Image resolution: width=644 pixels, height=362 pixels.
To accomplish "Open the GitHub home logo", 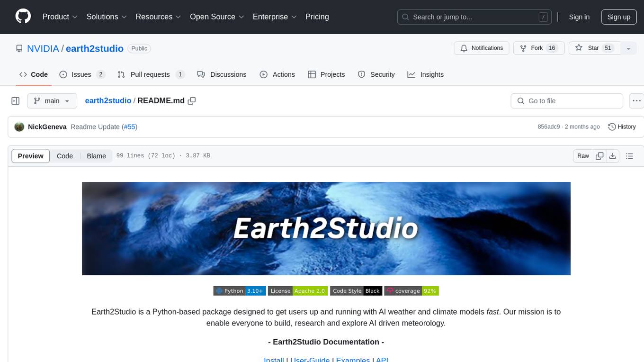I will tap(23, 17).
